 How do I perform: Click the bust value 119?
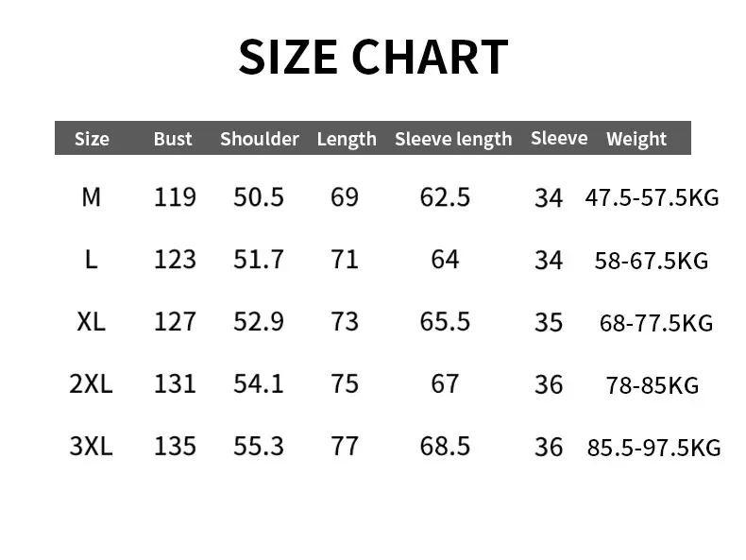coord(175,197)
